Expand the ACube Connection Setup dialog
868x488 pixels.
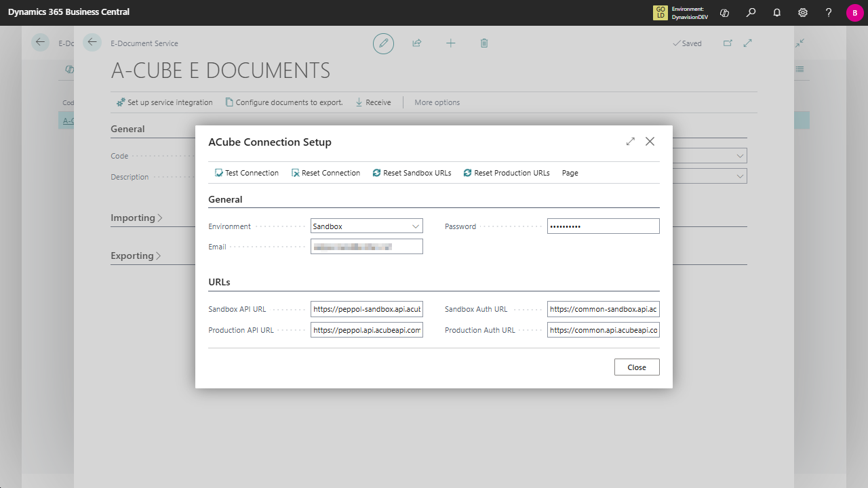[x=631, y=142]
